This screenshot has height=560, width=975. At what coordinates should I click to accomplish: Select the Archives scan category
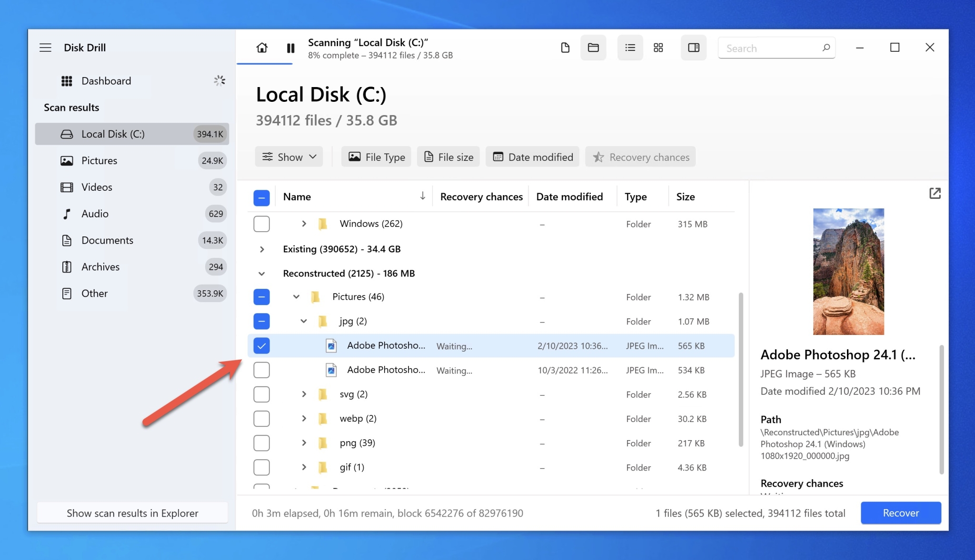[100, 266]
